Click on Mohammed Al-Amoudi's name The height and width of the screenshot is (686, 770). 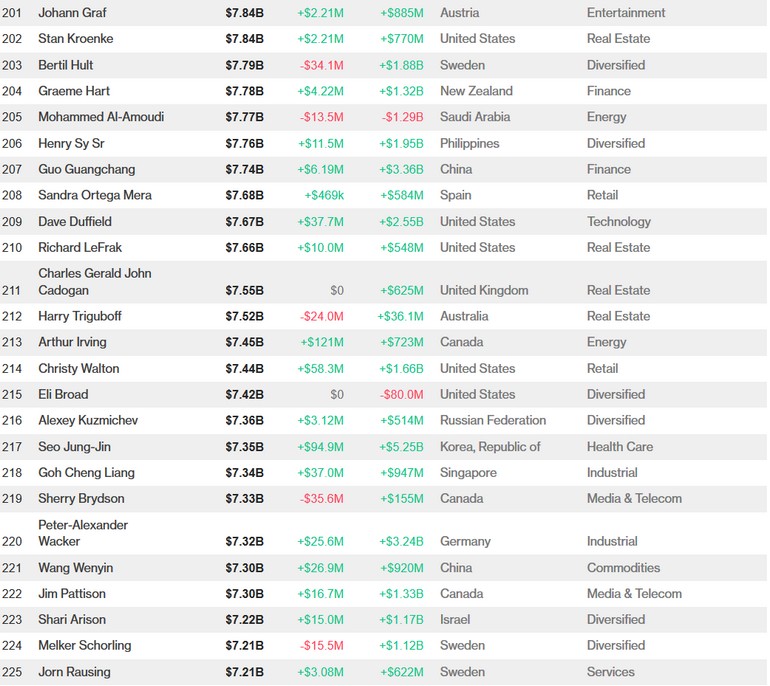click(x=101, y=117)
